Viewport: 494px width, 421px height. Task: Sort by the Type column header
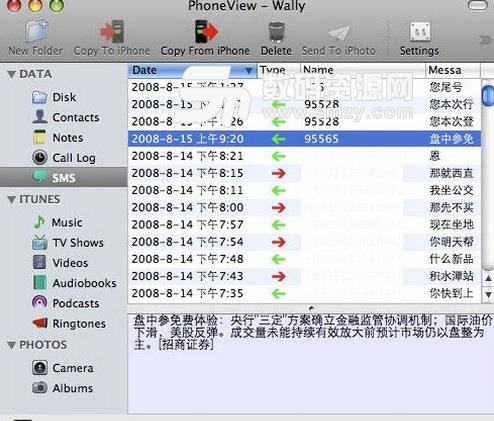279,70
